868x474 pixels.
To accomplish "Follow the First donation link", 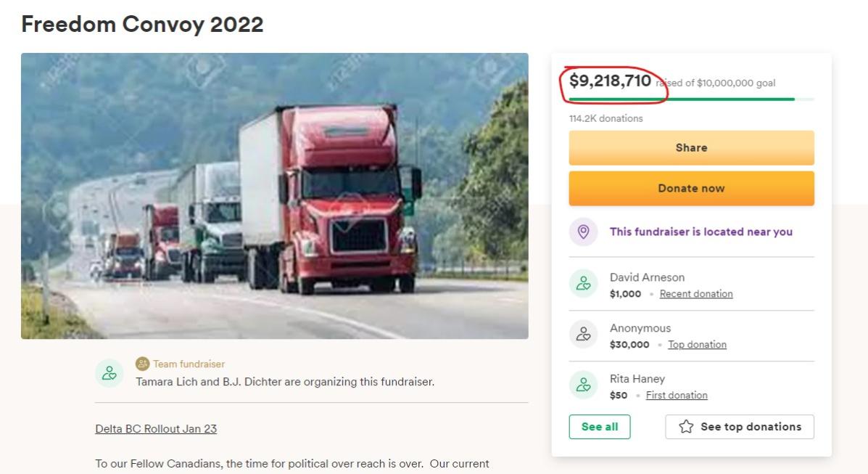I will click(676, 396).
